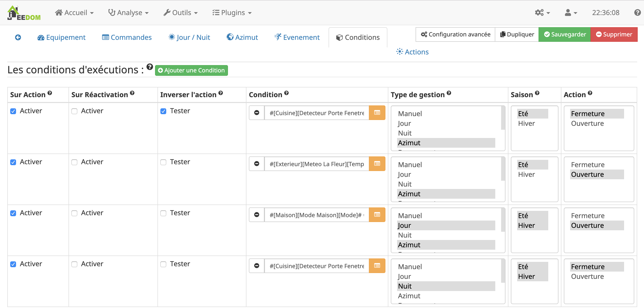Select Fermeture in Exterieur Meteo row Action list
Image resolution: width=644 pixels, height=308 pixels.
[x=597, y=165]
